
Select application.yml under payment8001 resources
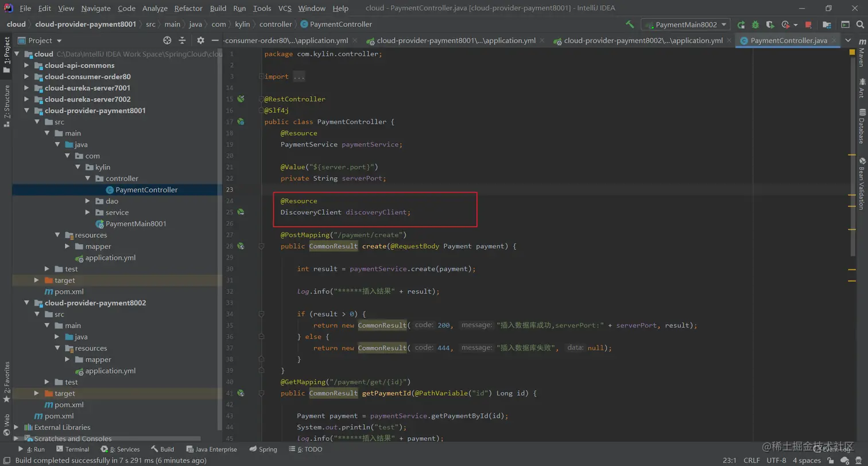coord(110,257)
